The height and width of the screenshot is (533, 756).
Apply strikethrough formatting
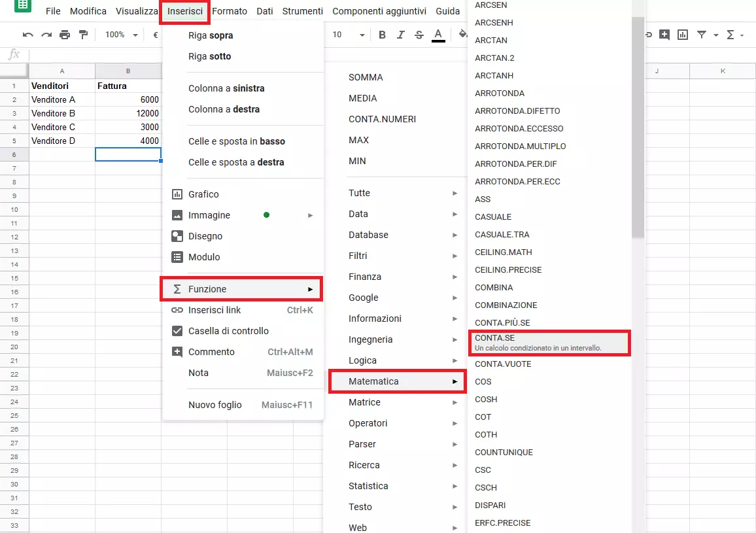pyautogui.click(x=419, y=35)
